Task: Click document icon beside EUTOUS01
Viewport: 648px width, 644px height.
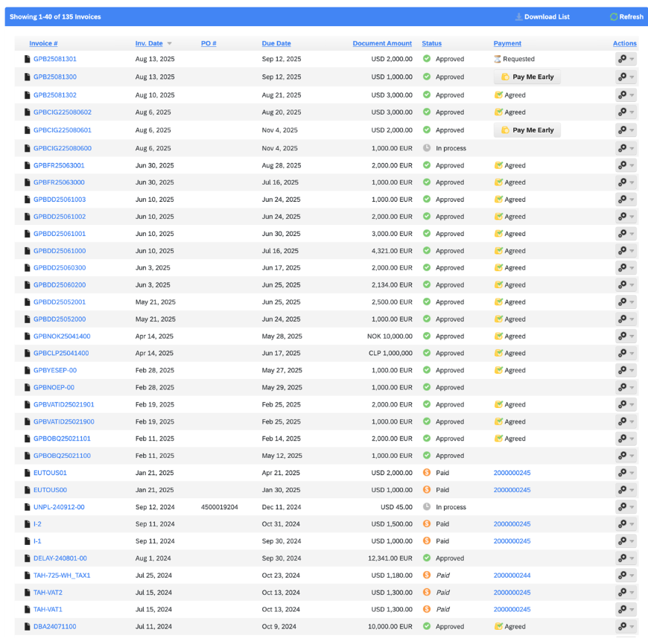Action: tap(28, 473)
